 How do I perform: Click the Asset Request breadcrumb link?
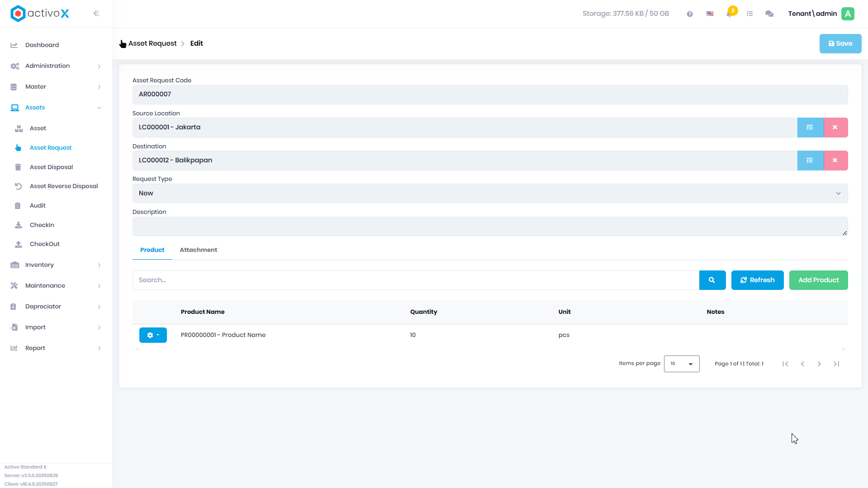coord(152,44)
